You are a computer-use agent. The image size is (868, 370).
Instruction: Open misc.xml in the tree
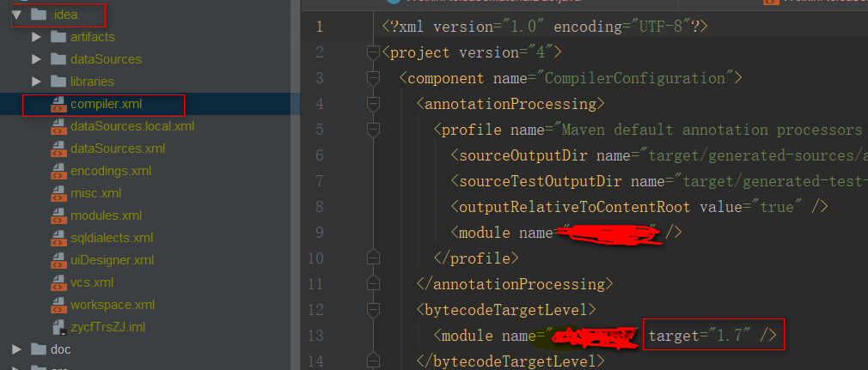pyautogui.click(x=95, y=193)
